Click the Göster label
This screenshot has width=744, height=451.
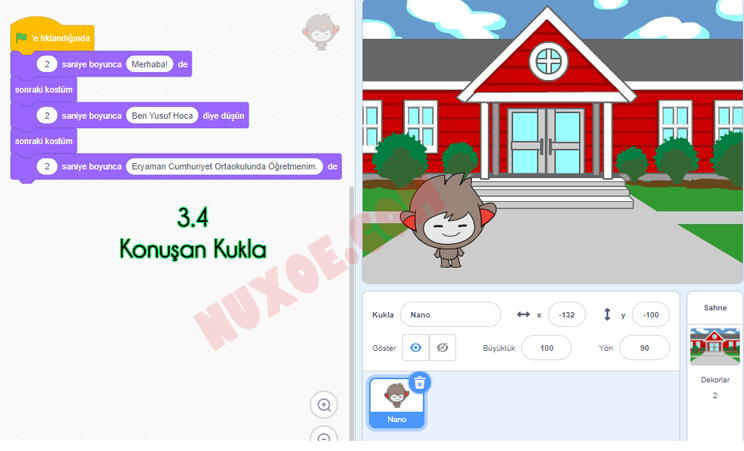[384, 348]
